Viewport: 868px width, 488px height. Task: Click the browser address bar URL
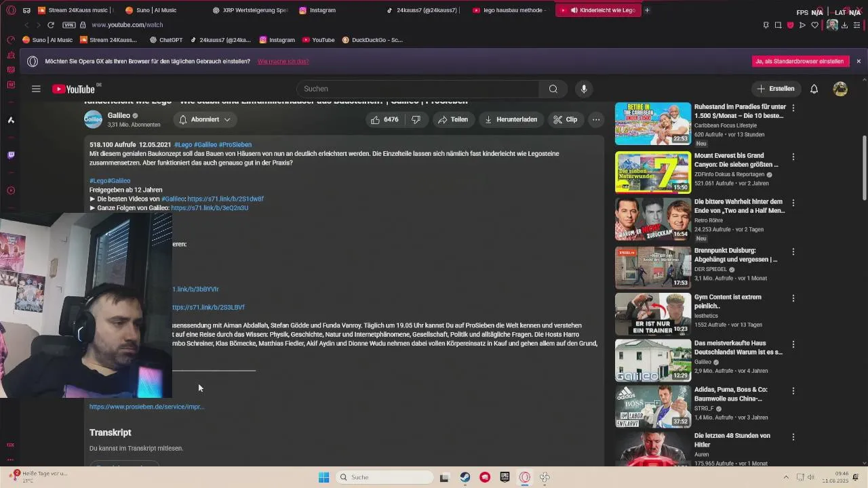click(x=127, y=25)
